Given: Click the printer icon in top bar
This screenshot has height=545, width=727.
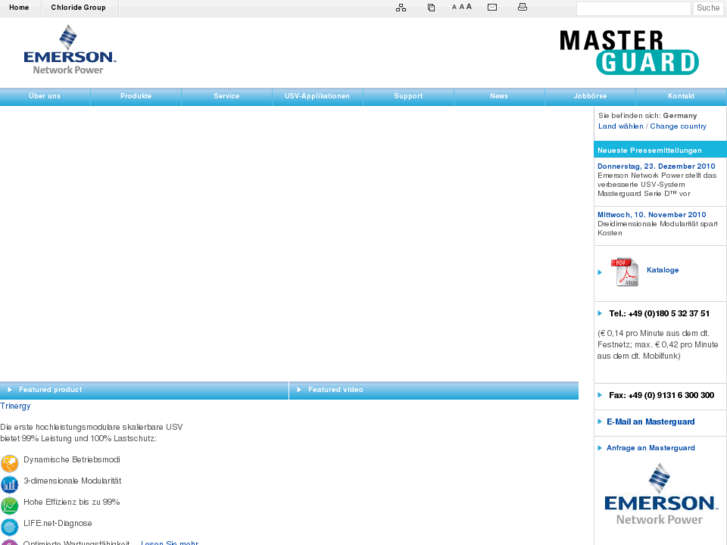Looking at the screenshot, I should pos(523,7).
